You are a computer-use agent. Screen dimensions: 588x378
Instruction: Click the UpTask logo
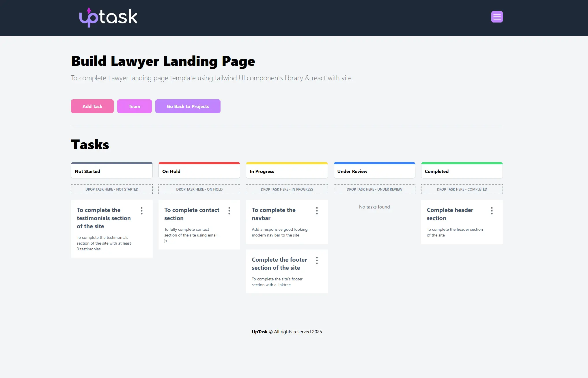[108, 17]
